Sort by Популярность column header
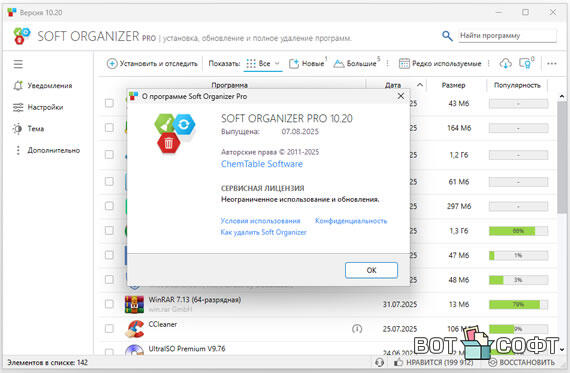 pyautogui.click(x=517, y=85)
